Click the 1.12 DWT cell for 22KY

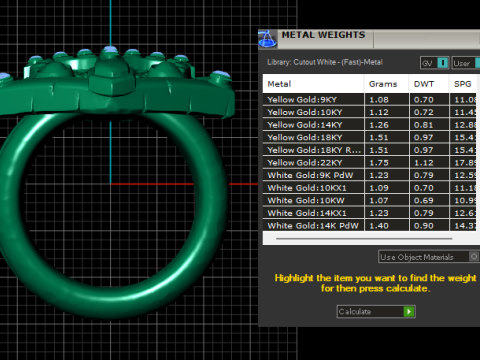429,163
